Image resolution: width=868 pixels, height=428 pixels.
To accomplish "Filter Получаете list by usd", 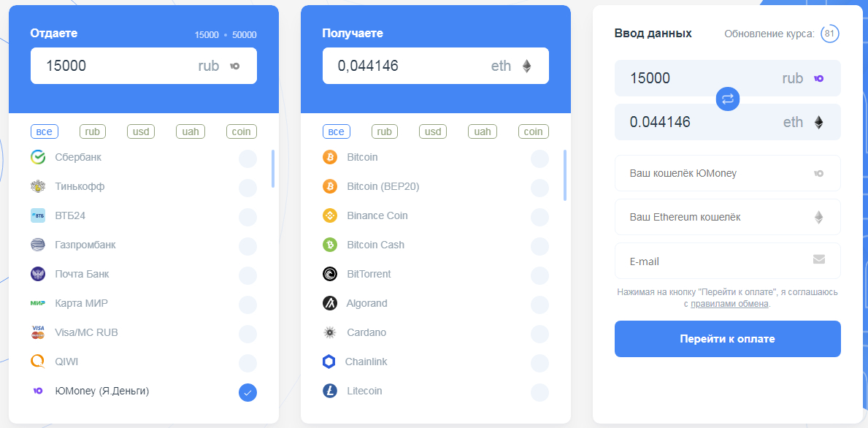I will 433,131.
